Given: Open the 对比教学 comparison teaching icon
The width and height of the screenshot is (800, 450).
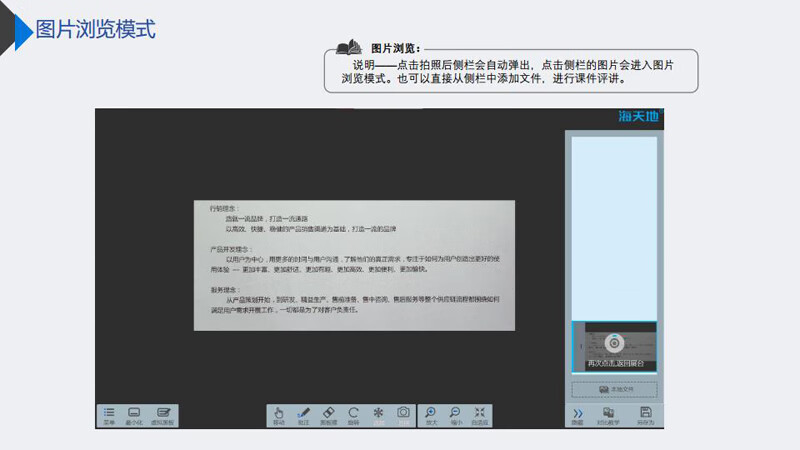Looking at the screenshot, I should [608, 416].
